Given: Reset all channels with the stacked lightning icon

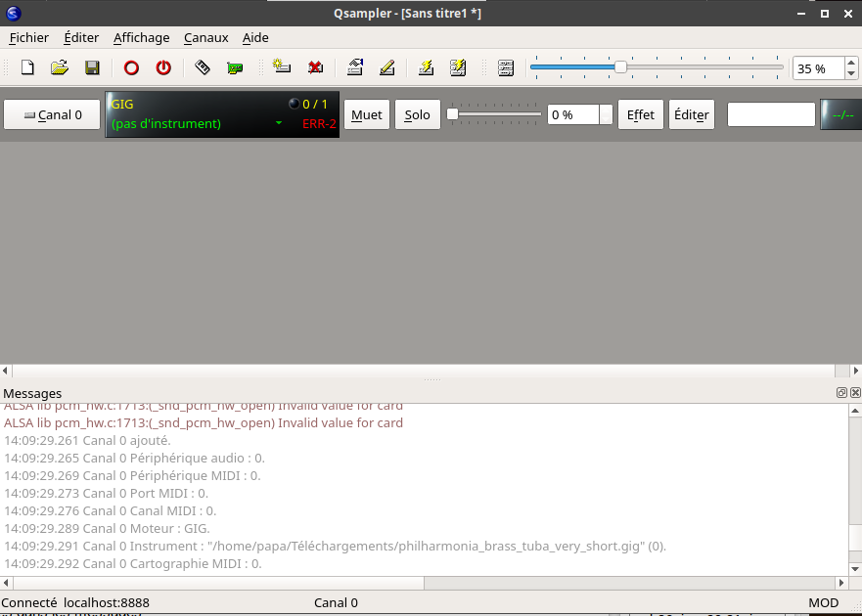Looking at the screenshot, I should point(458,67).
